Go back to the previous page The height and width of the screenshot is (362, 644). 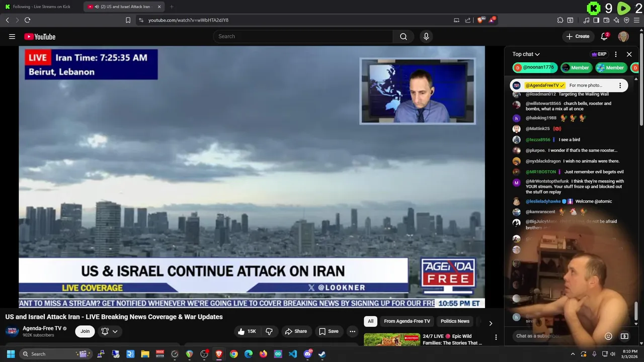point(7,20)
